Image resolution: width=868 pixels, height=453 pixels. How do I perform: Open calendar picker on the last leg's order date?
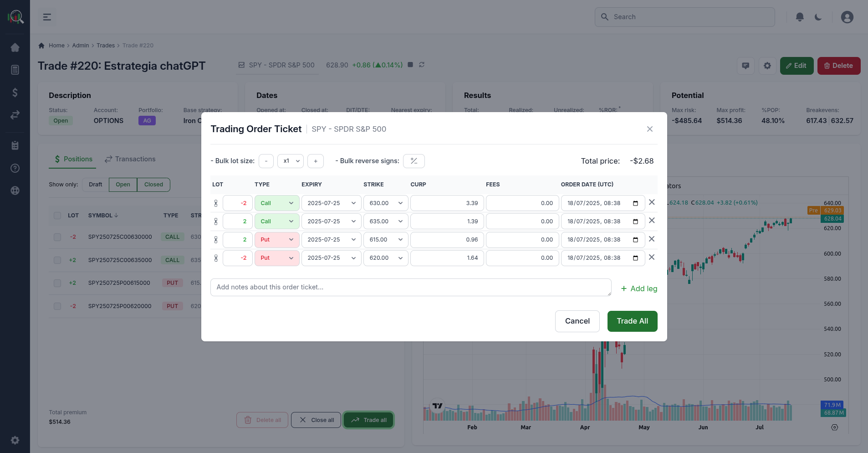coord(635,258)
